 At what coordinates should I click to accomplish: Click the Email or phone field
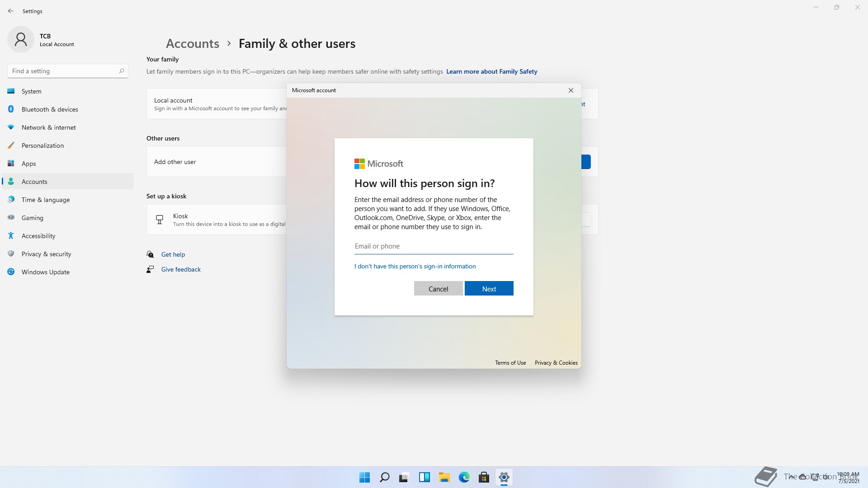click(434, 246)
